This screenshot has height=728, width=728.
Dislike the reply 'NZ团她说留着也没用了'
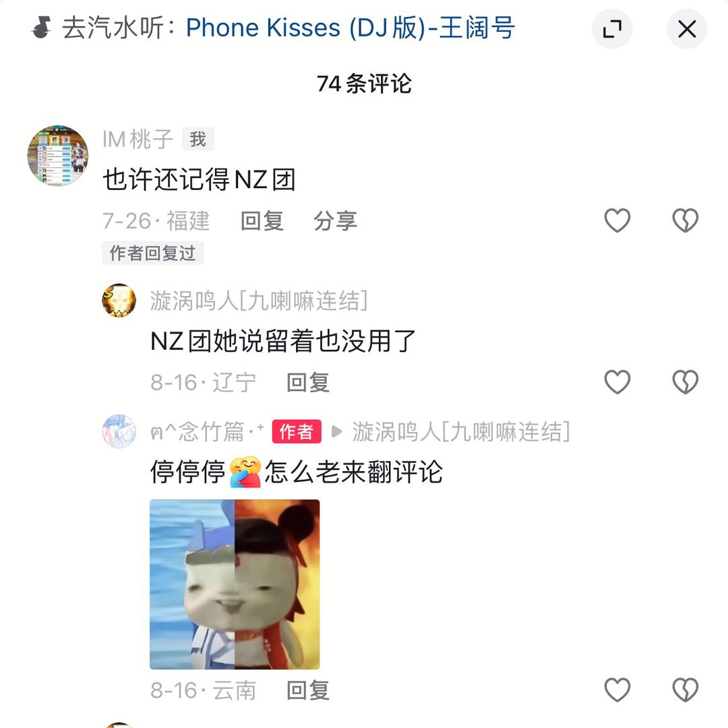(x=686, y=382)
